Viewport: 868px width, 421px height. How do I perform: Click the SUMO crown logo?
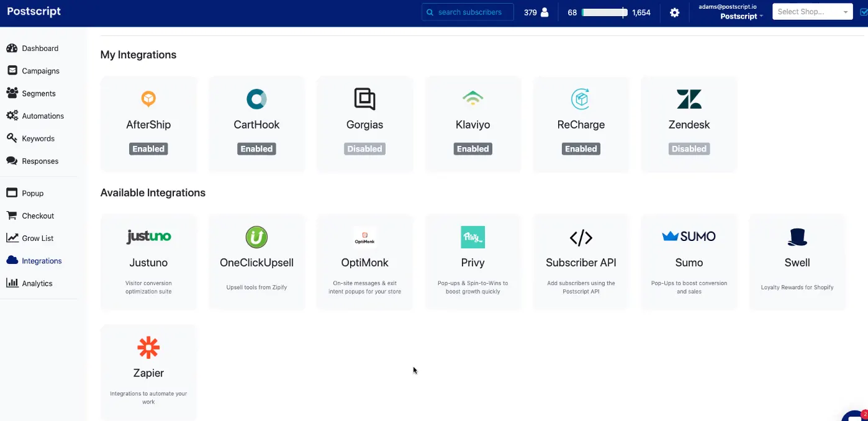[689, 237]
